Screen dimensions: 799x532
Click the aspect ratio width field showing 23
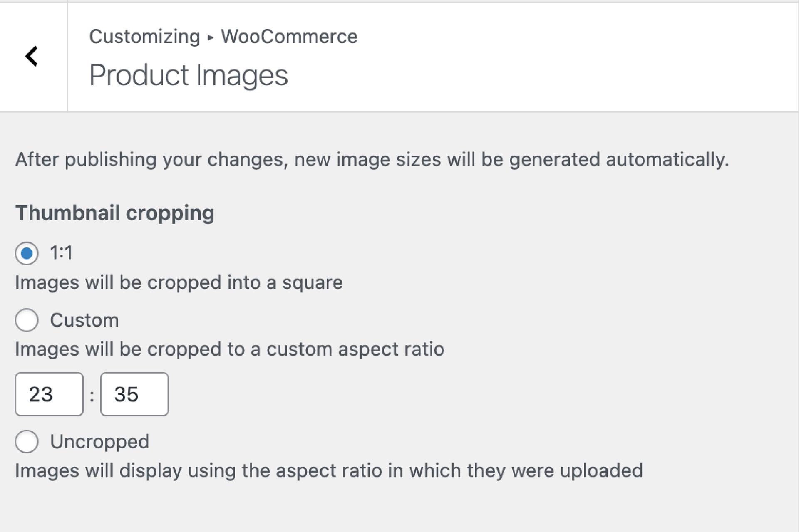click(x=49, y=394)
